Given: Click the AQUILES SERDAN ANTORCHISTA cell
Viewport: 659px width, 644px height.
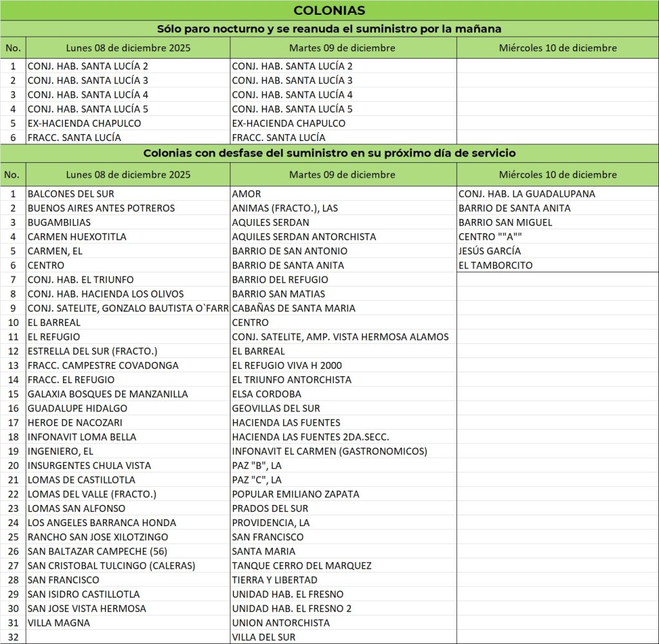Looking at the screenshot, I should coord(304,236).
